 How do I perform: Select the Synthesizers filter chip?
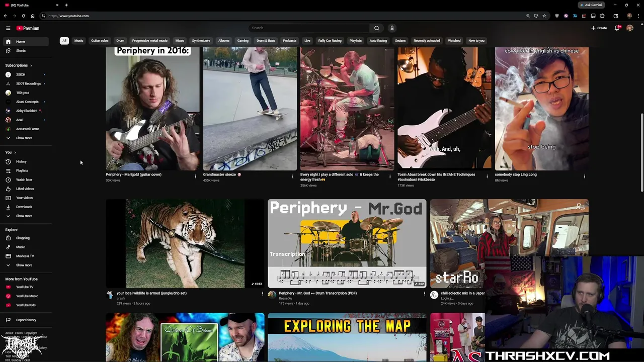click(x=201, y=41)
